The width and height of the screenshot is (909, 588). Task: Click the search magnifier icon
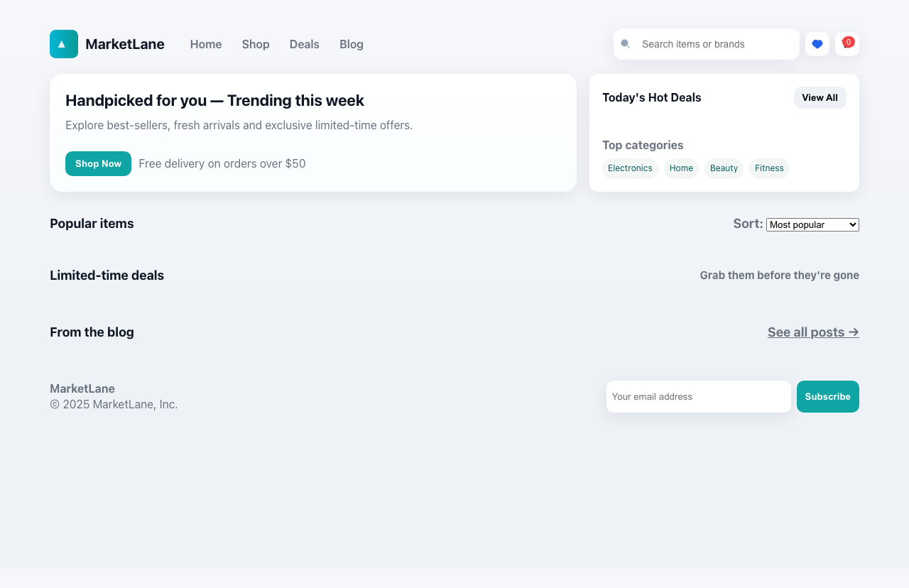point(626,43)
